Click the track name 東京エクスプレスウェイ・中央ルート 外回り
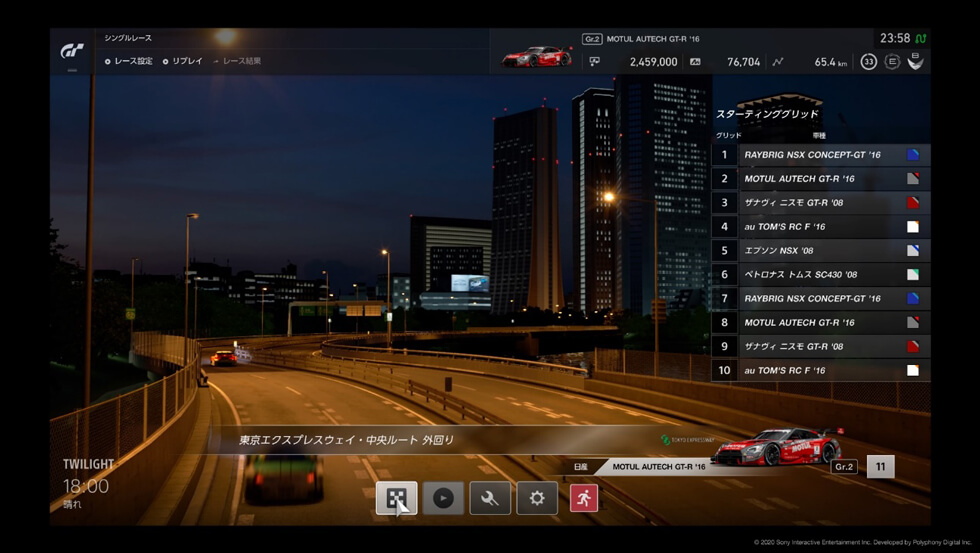 (x=346, y=440)
